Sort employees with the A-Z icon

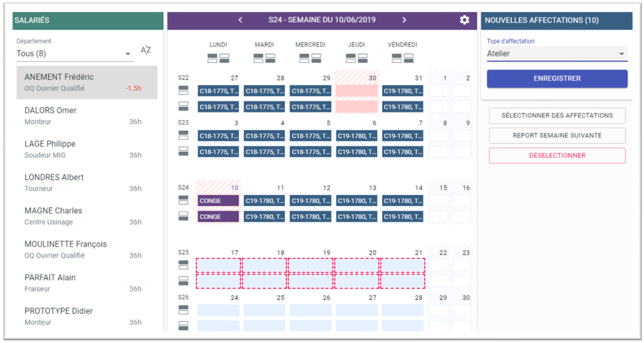tap(146, 50)
